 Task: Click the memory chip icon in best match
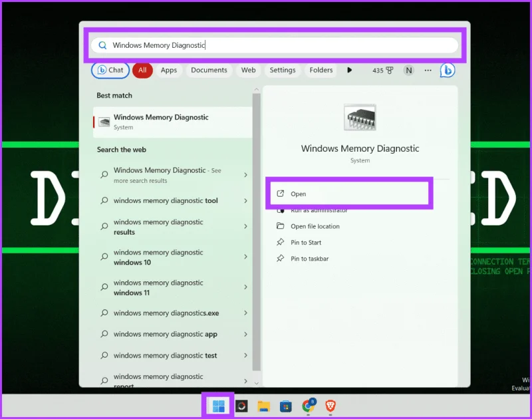point(104,122)
